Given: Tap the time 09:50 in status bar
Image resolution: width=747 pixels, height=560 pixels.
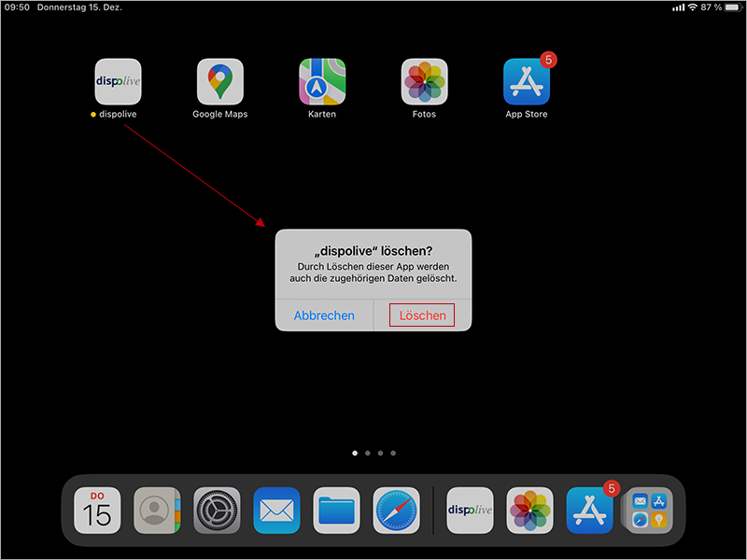Looking at the screenshot, I should tap(17, 7).
